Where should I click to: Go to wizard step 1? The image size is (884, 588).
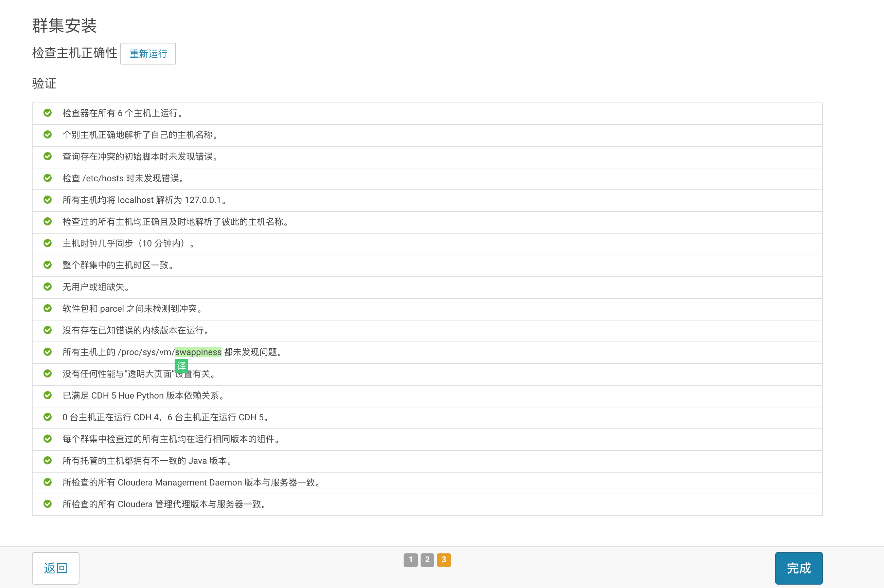click(410, 560)
